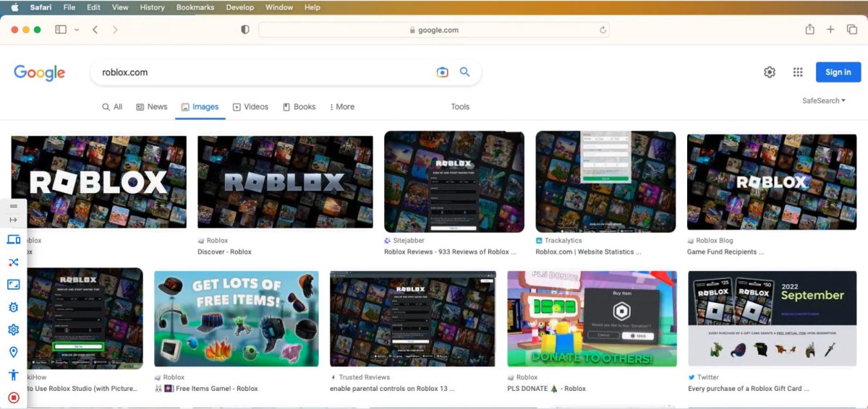This screenshot has height=409, width=868.
Task: Expand the sidebar tab group dropdown arrow
Action: tap(77, 30)
